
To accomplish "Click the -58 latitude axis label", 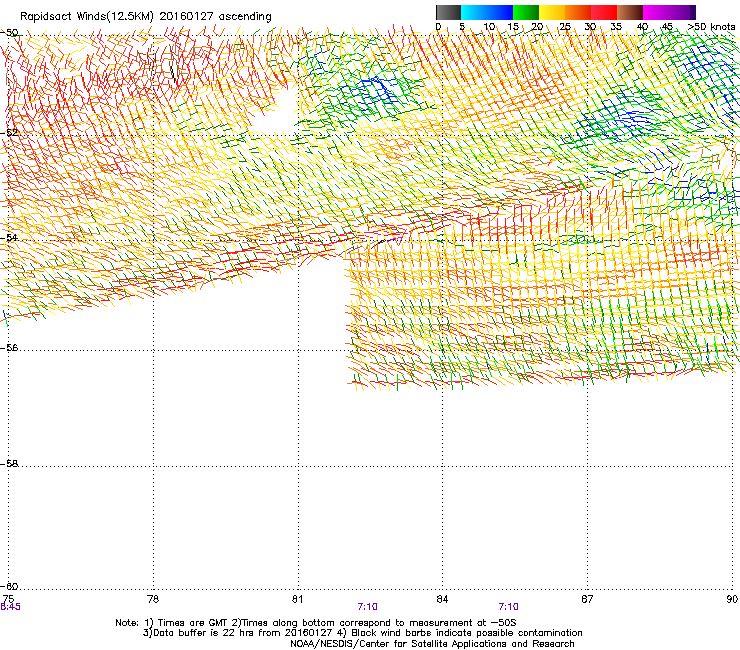I will pos(9,464).
